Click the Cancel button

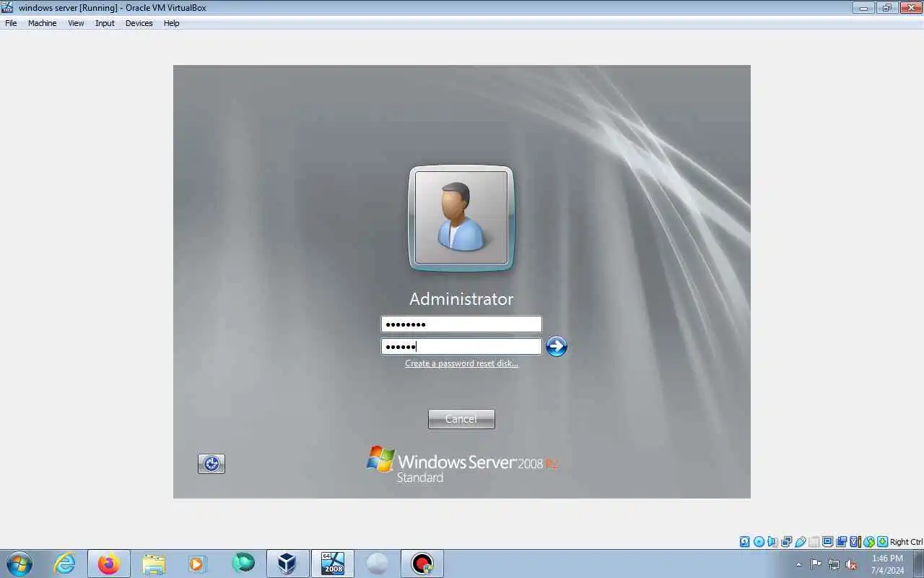pos(461,419)
